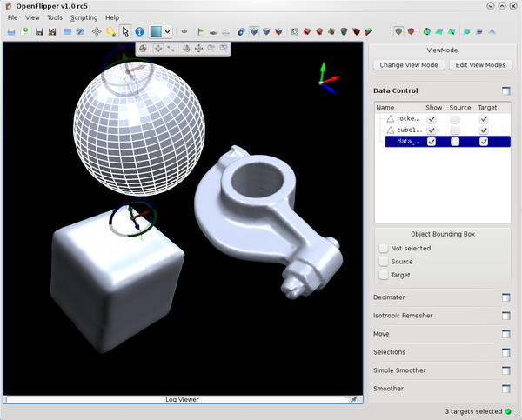Check the 'Not selected' bounding box option
The height and width of the screenshot is (420, 522).
point(384,248)
